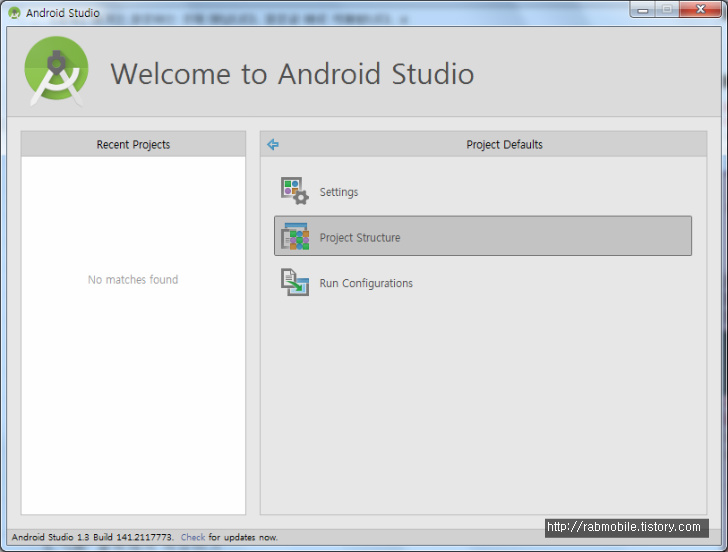This screenshot has height=552, width=728.
Task: Open the Project Structure entry
Action: pyautogui.click(x=483, y=236)
